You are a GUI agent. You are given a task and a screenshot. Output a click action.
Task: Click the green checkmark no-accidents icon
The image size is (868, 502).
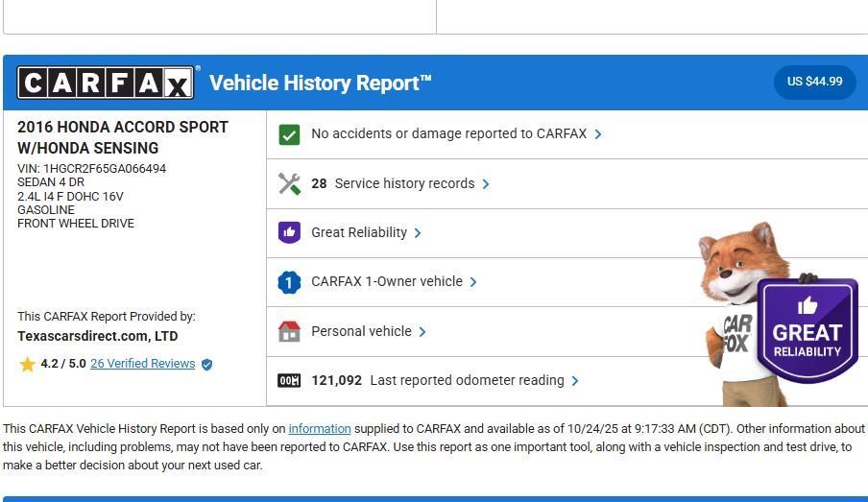point(289,134)
